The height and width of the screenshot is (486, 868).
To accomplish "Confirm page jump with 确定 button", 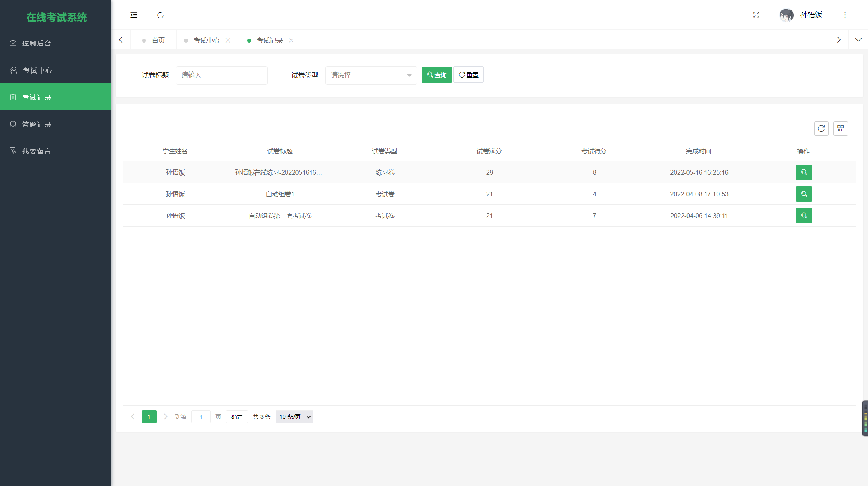I will coord(237,417).
